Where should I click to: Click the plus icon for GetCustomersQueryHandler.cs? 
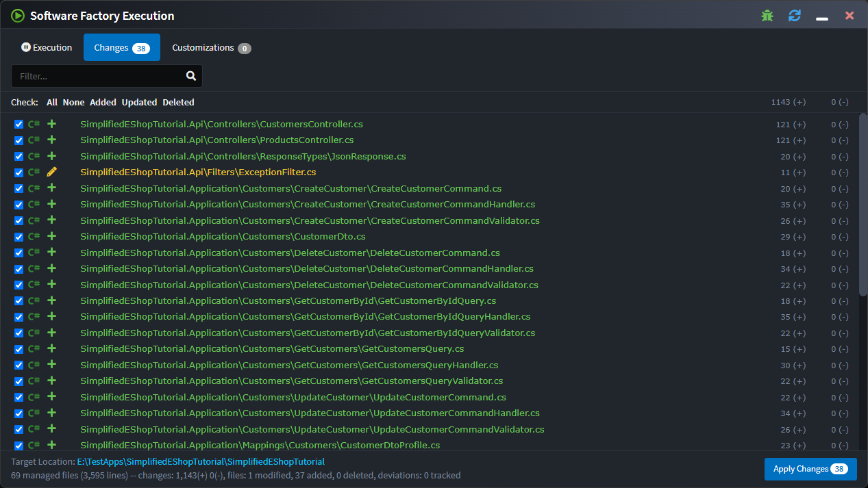[51, 365]
